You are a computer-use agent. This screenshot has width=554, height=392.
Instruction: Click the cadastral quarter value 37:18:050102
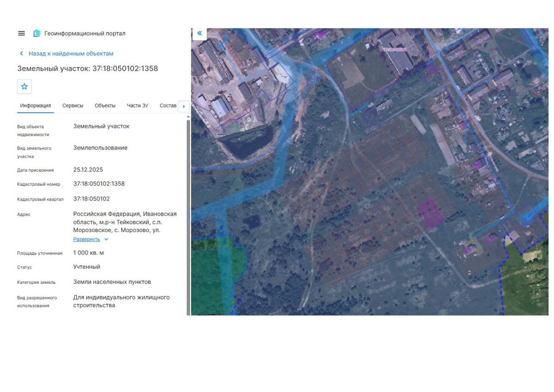pos(91,199)
